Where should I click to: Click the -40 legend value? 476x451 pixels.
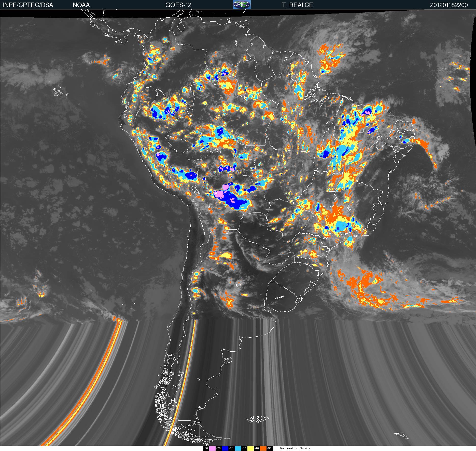[257, 448]
